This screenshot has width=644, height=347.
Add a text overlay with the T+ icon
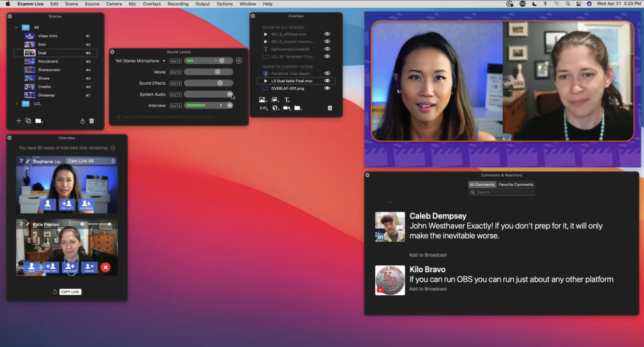pos(287,100)
